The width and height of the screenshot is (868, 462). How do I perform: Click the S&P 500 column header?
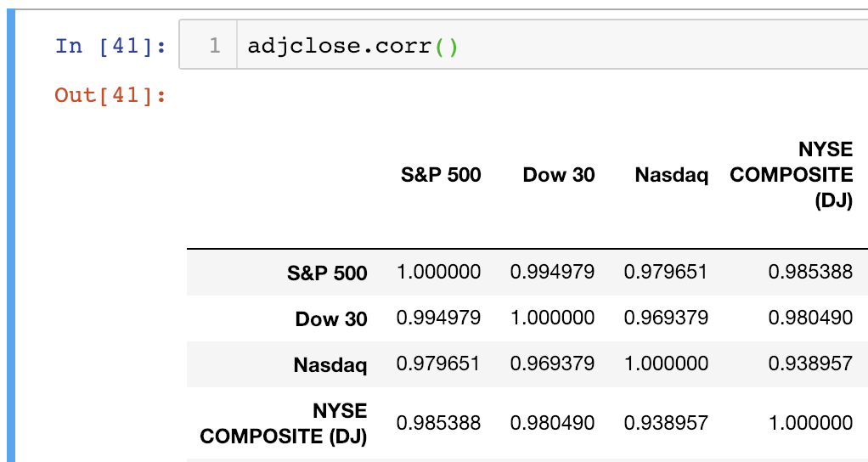[441, 175]
